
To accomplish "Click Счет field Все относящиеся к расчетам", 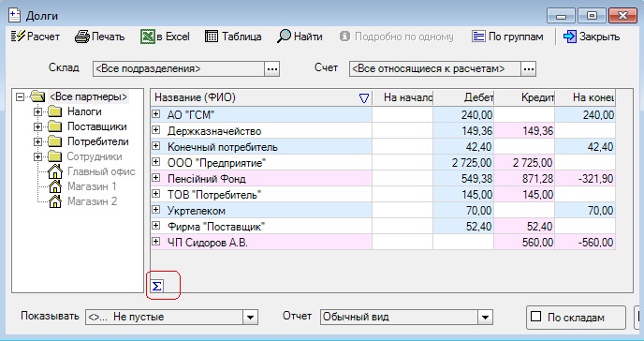I will coord(435,69).
